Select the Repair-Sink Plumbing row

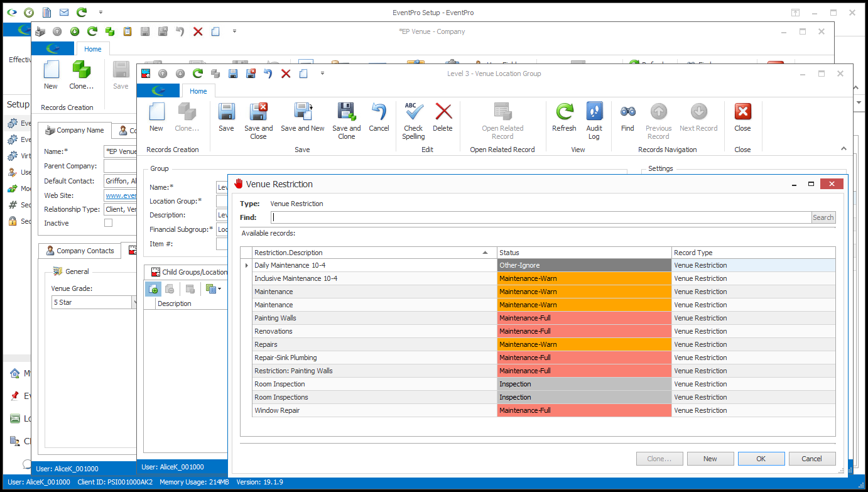click(x=543, y=358)
